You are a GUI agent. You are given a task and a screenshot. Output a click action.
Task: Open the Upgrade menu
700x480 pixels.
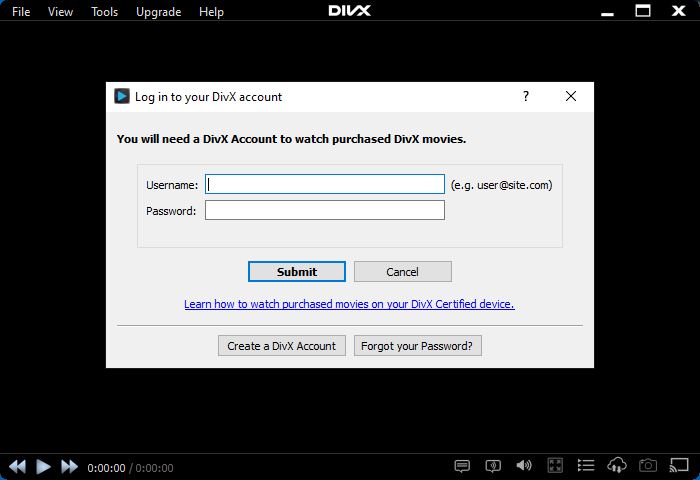tap(158, 12)
